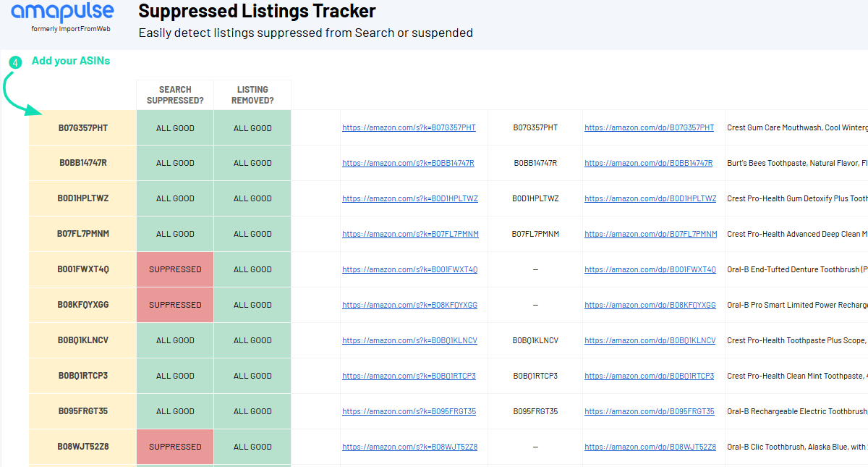Select listing removed ALL GOOD cell for B001FWXT4Q

252,269
